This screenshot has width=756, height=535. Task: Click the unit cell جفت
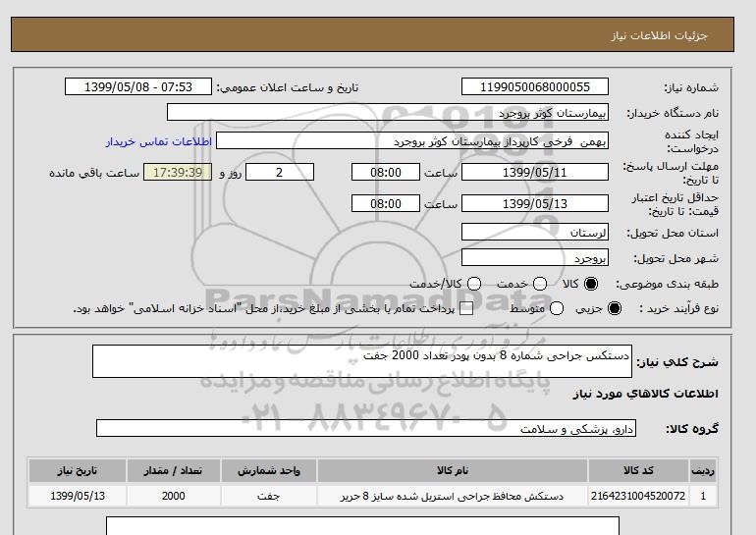coord(269,496)
